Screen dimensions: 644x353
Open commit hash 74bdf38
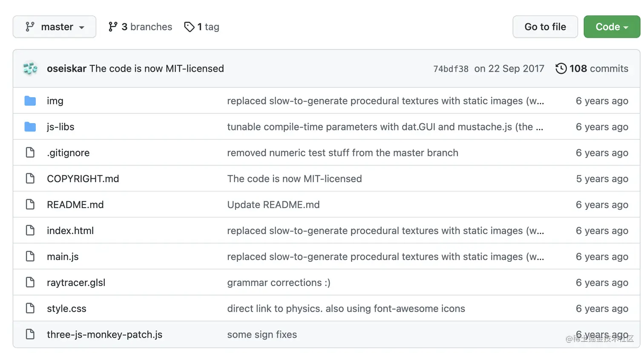click(451, 69)
